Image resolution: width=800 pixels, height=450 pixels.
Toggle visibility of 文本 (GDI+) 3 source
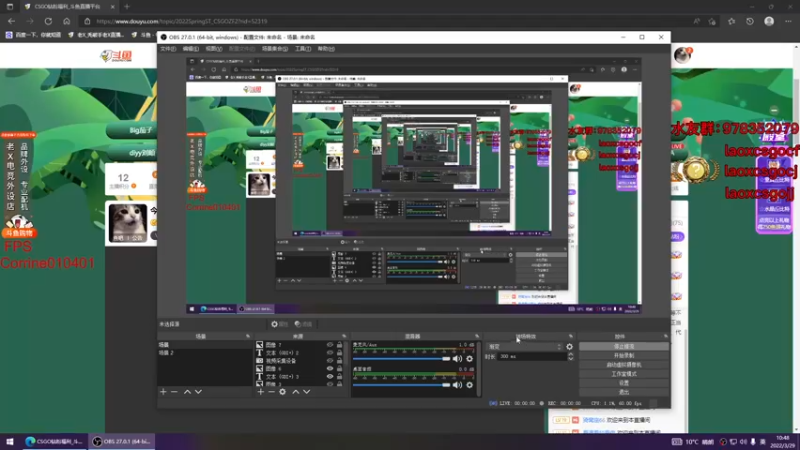(x=330, y=377)
